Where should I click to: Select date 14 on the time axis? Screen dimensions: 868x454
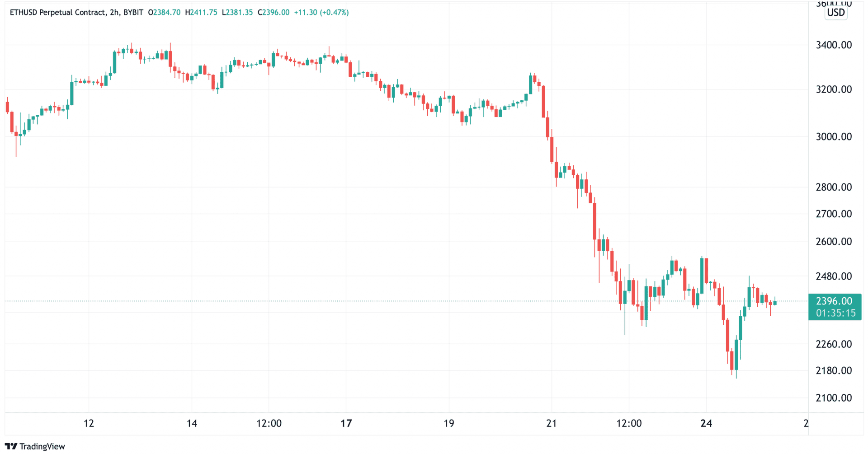tap(192, 424)
